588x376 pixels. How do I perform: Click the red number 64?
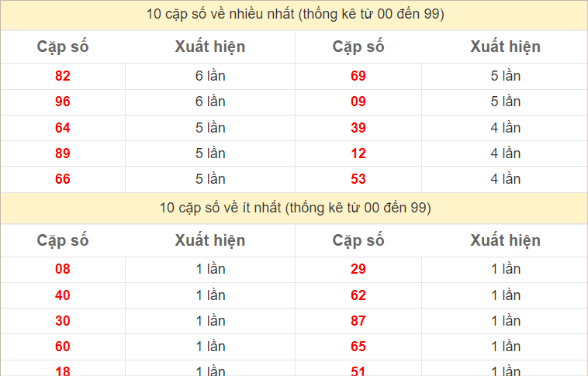[63, 128]
